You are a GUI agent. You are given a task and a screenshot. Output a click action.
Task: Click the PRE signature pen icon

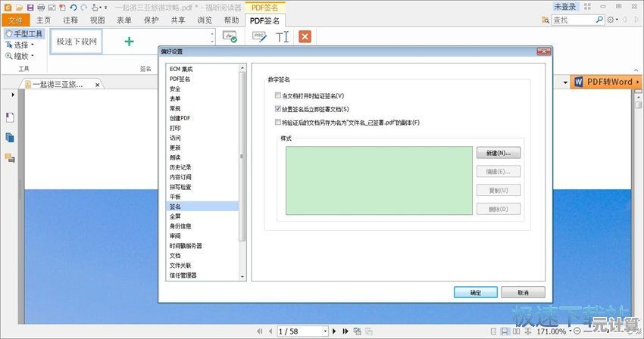[259, 36]
